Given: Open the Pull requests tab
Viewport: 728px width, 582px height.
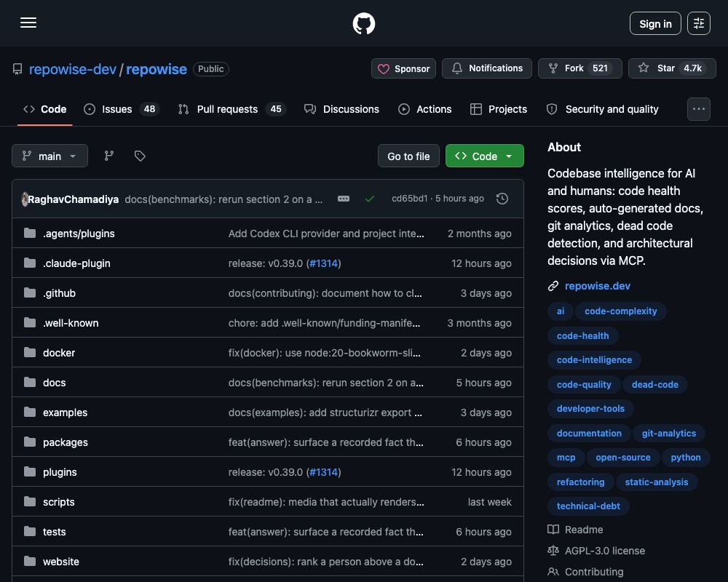Looking at the screenshot, I should click(232, 109).
